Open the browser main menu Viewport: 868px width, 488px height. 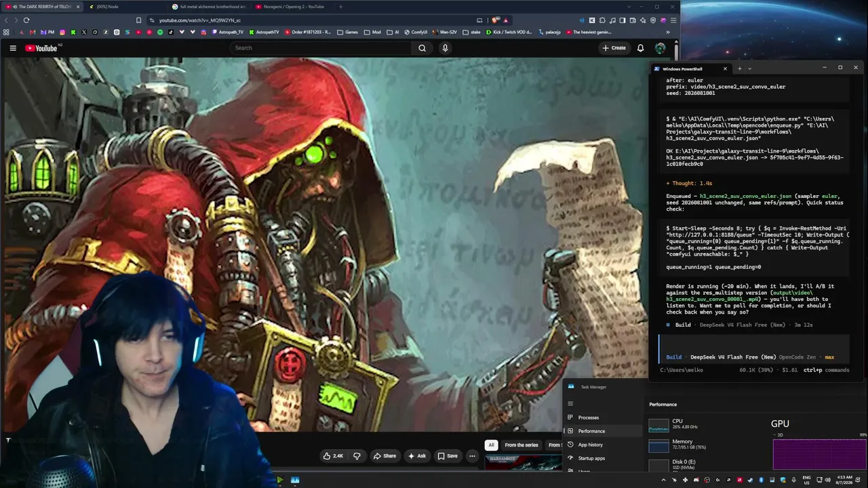click(x=673, y=20)
